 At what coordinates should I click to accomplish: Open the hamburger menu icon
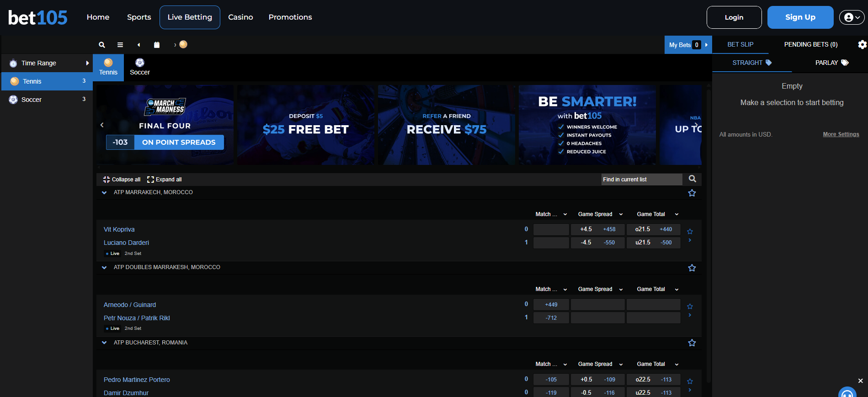120,45
